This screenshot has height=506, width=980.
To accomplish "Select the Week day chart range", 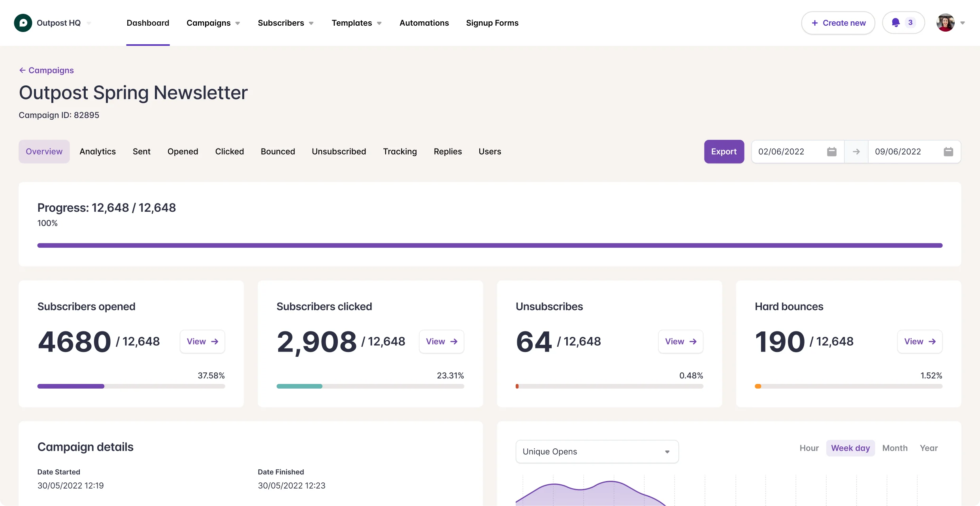I will click(850, 448).
